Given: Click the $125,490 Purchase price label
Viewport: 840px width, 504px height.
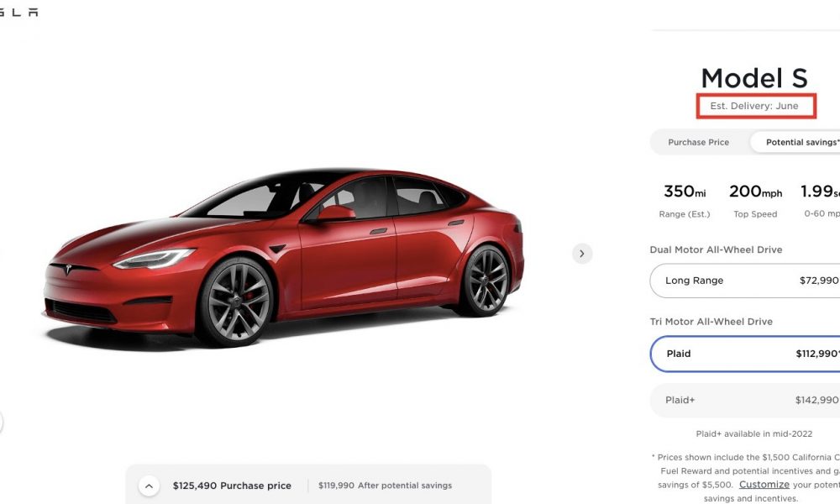Looking at the screenshot, I should pyautogui.click(x=232, y=486).
